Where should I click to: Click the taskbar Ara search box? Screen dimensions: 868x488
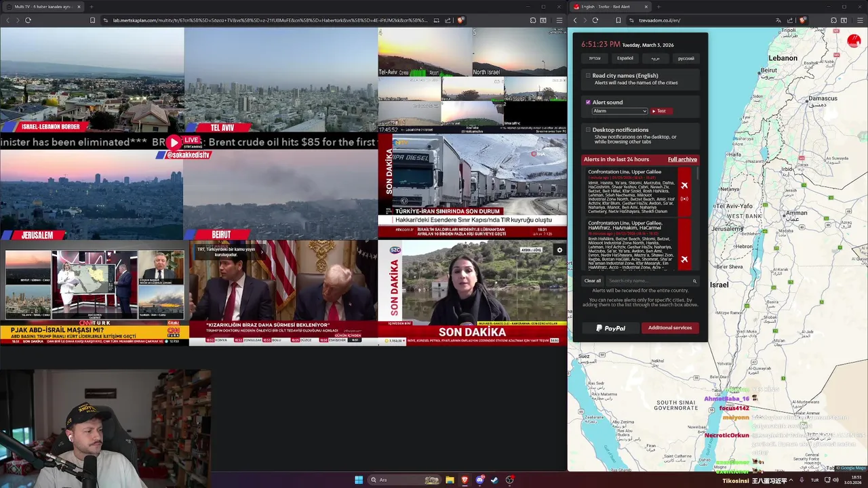[x=404, y=480]
